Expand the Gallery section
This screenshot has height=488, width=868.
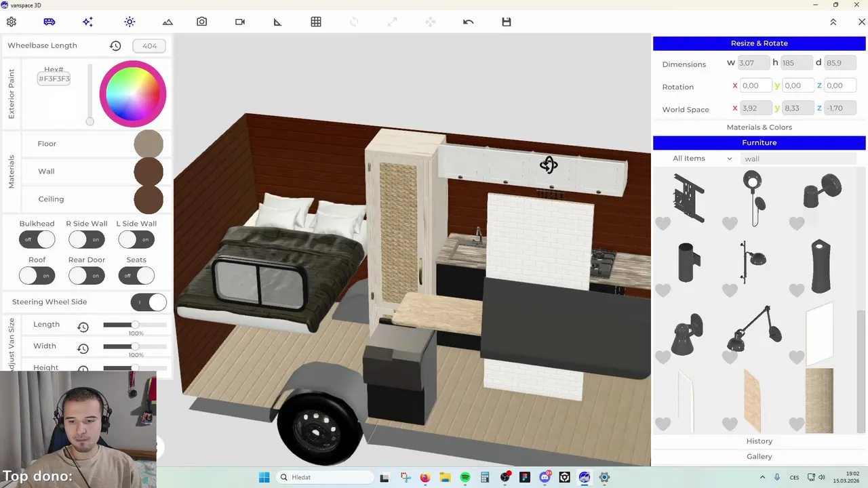pyautogui.click(x=759, y=457)
